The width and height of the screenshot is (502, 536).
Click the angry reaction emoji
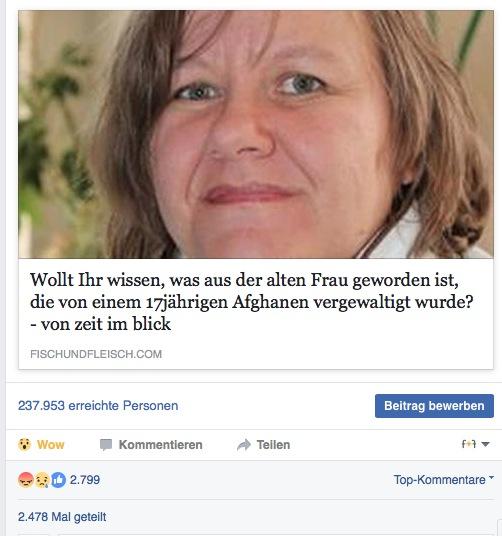coord(26,480)
